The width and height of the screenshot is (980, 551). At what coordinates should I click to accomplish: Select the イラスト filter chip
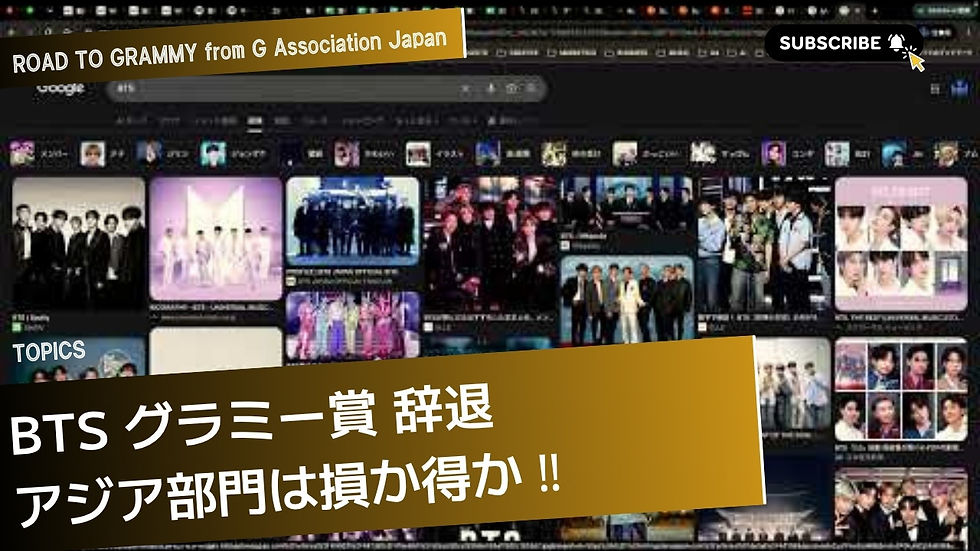pos(437,154)
